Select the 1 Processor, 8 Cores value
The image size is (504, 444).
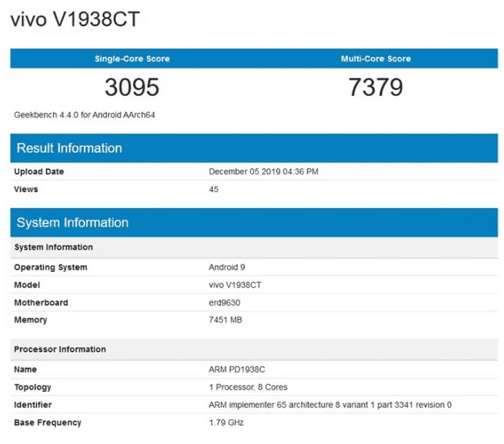(248, 387)
